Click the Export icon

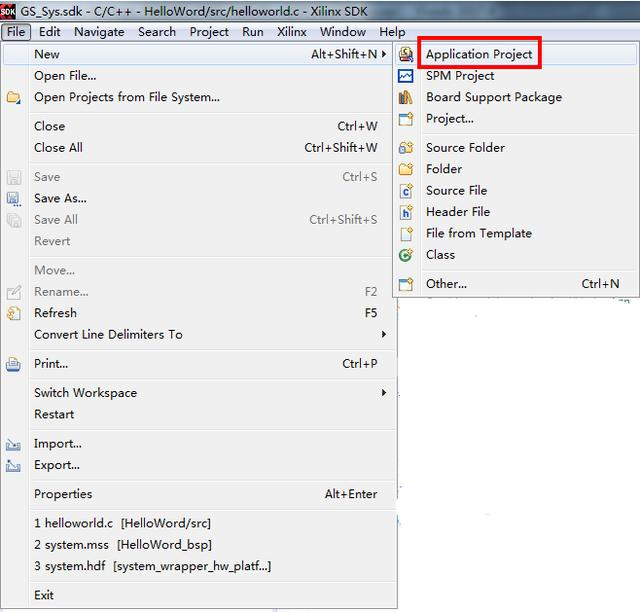pos(13,465)
